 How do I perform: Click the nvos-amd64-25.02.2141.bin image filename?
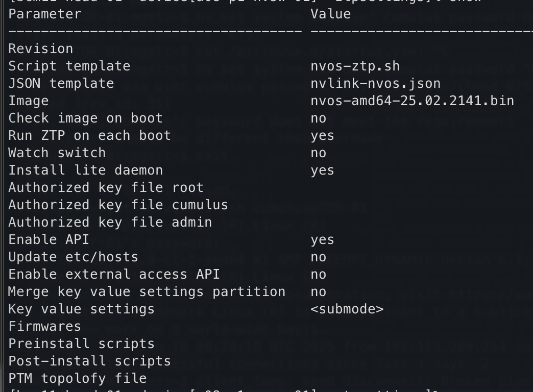click(x=412, y=101)
